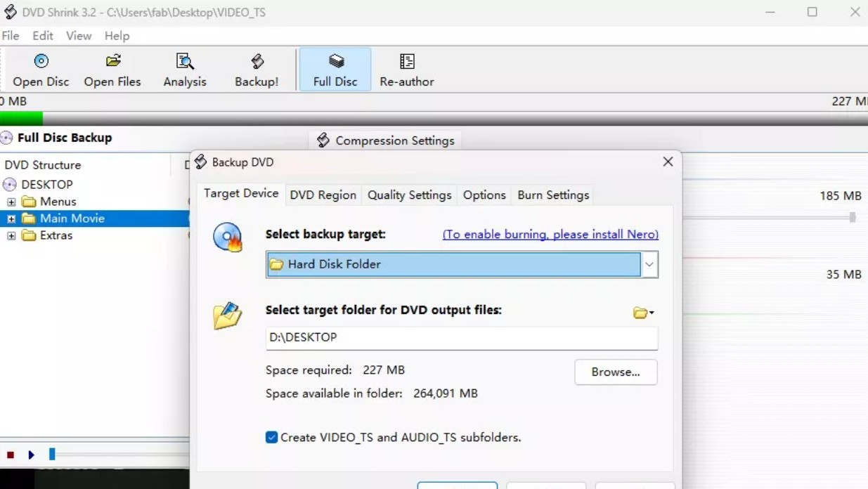The width and height of the screenshot is (868, 489).
Task: Click the DVD Shrink title bar icon
Action: pyautogui.click(x=10, y=12)
